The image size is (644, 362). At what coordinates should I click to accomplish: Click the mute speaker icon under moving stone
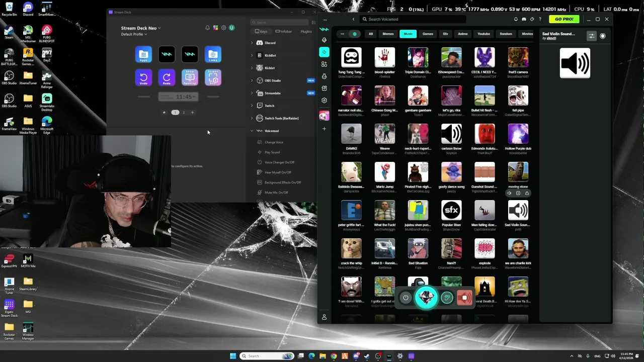click(509, 193)
